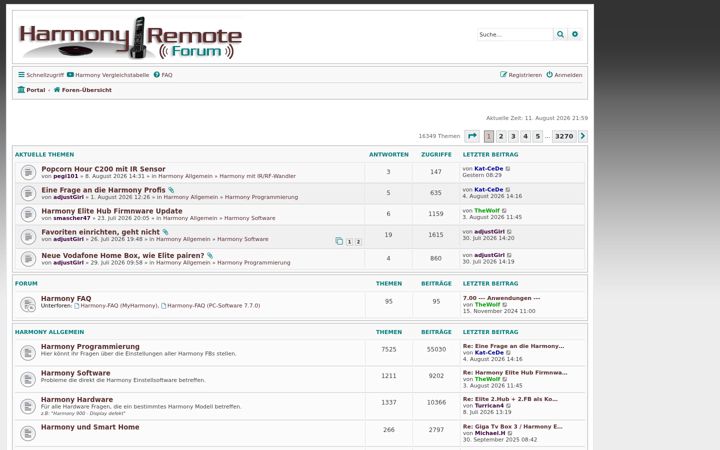Go to page 3 of topics
The width and height of the screenshot is (720, 450).
click(513, 136)
